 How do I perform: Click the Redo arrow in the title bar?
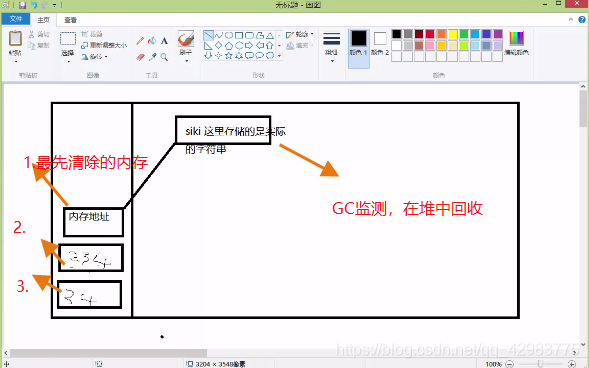(44, 5)
